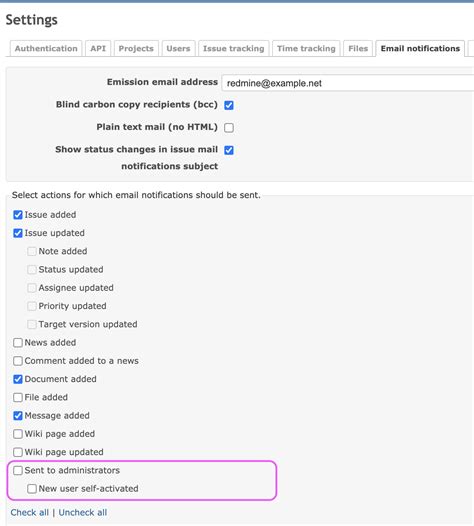Screen dimensions: 474x526
Task: Toggle Show status changes in subject checkbox
Action: 229,150
